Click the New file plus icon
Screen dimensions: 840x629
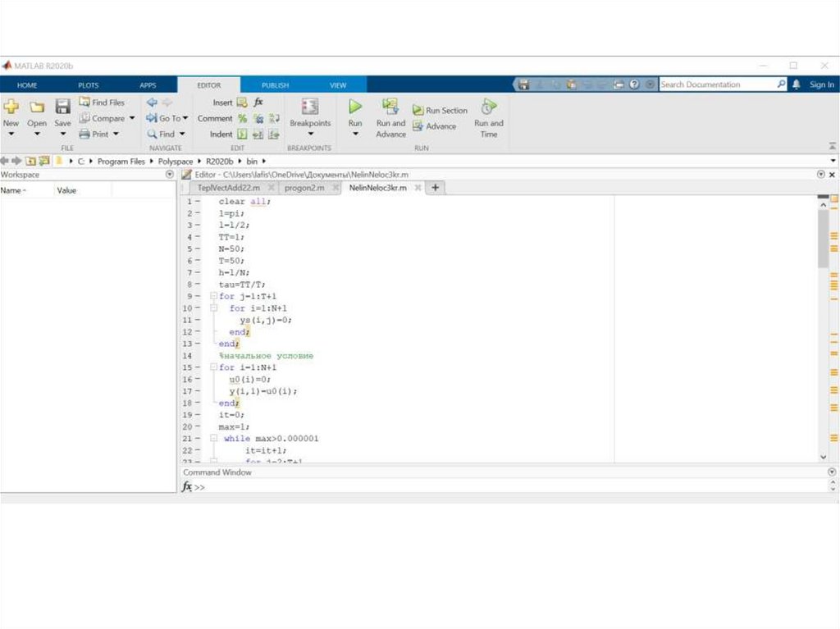pos(11,107)
